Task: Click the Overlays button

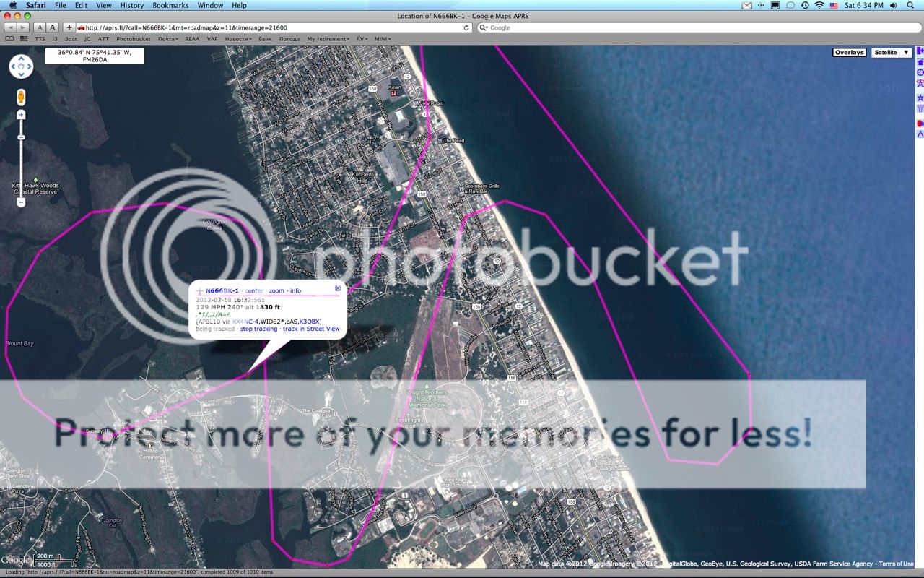Action: click(849, 53)
